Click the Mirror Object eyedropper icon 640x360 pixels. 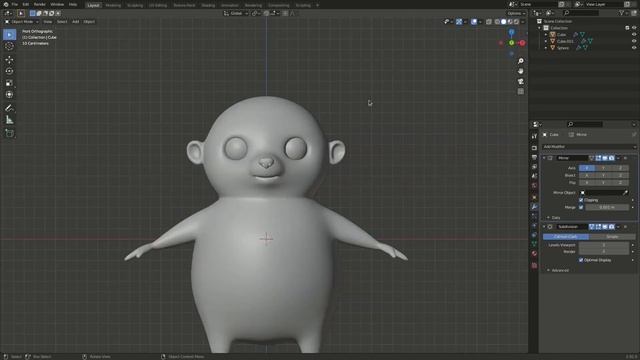(x=625, y=192)
